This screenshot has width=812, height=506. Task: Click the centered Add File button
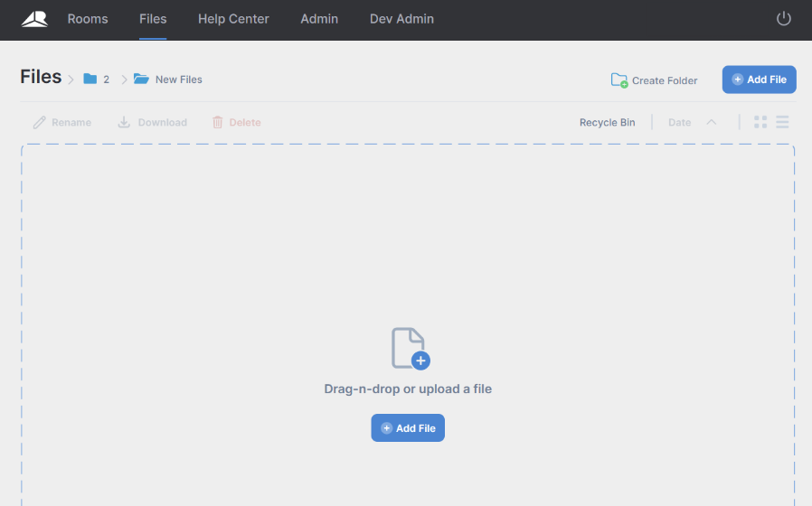tap(408, 428)
